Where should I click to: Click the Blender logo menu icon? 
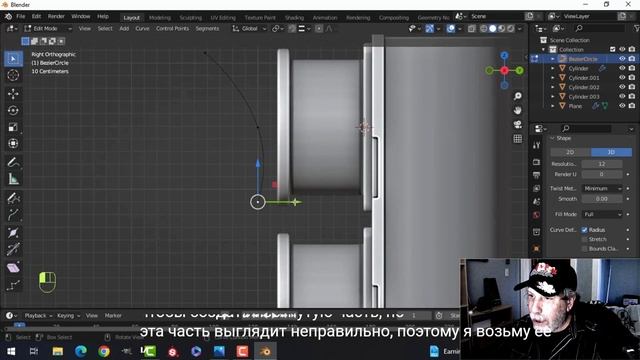8,16
